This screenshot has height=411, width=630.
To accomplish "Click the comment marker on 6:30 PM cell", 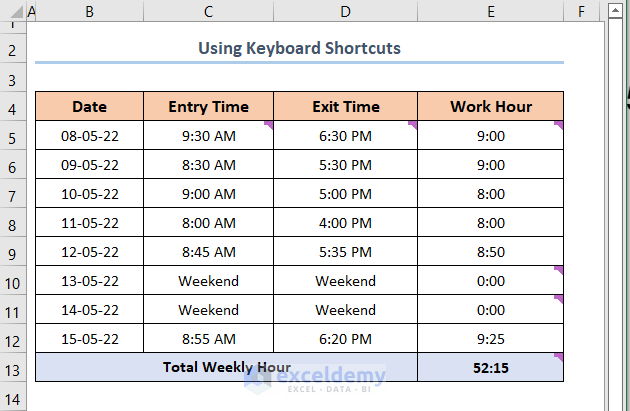I will [413, 124].
